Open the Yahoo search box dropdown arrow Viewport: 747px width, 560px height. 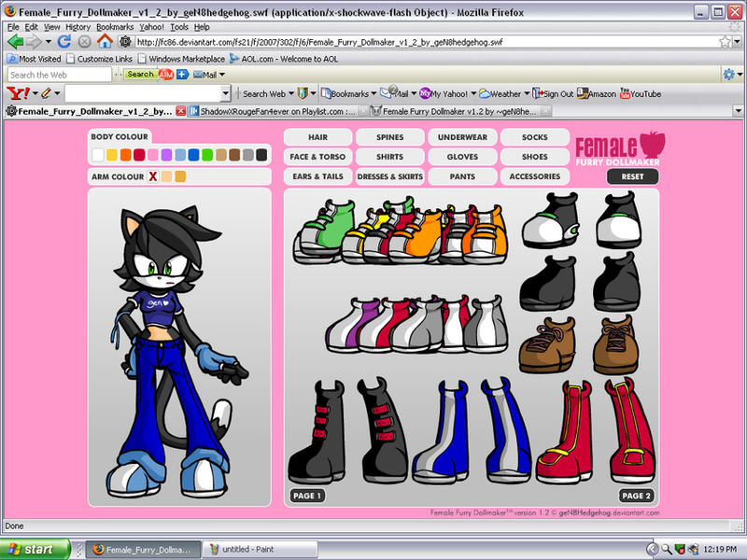pos(226,93)
